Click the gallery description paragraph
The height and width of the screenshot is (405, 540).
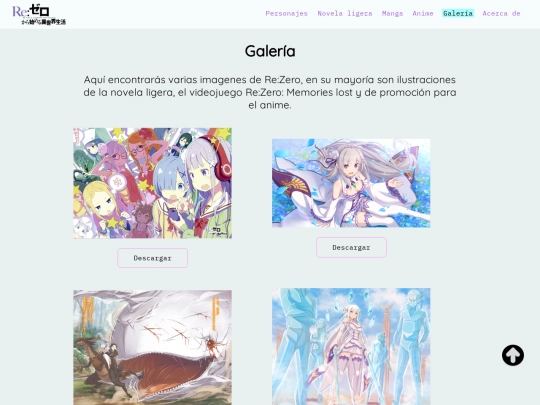pyautogui.click(x=270, y=92)
